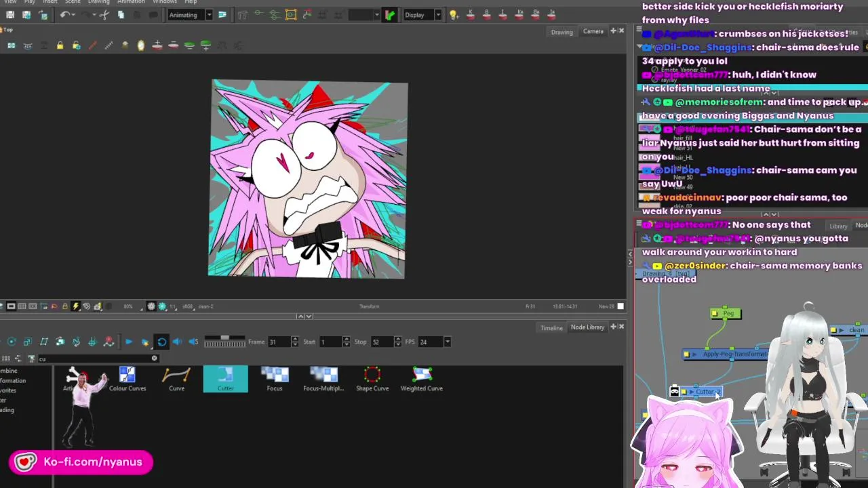
Task: Open the Animating workspace dropdown
Action: tap(209, 15)
